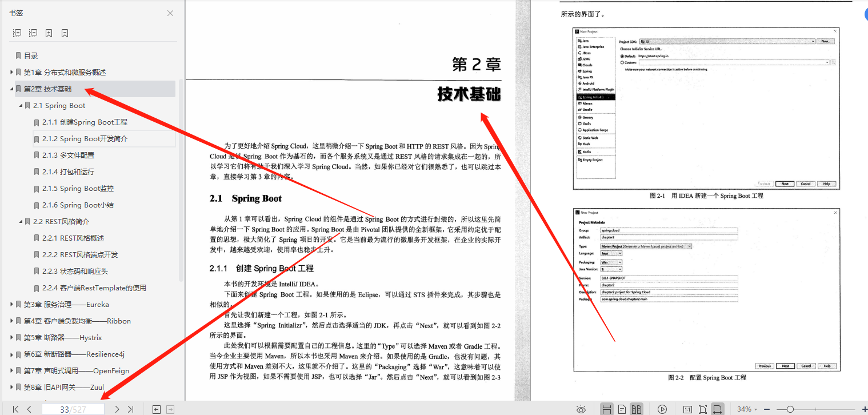Viewport: 868px width, 415px height.
Task: Expand 第3章 服务治理——Eureka chapter
Action: click(x=11, y=304)
